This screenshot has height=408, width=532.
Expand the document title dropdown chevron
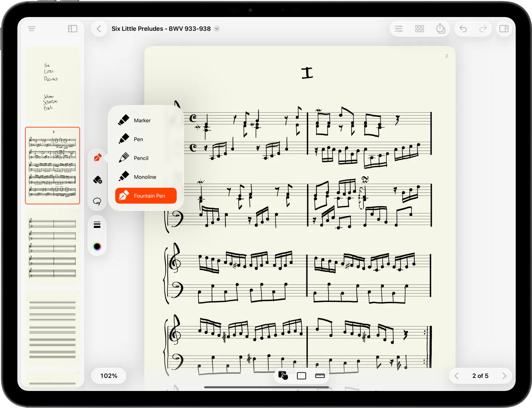[x=217, y=29]
